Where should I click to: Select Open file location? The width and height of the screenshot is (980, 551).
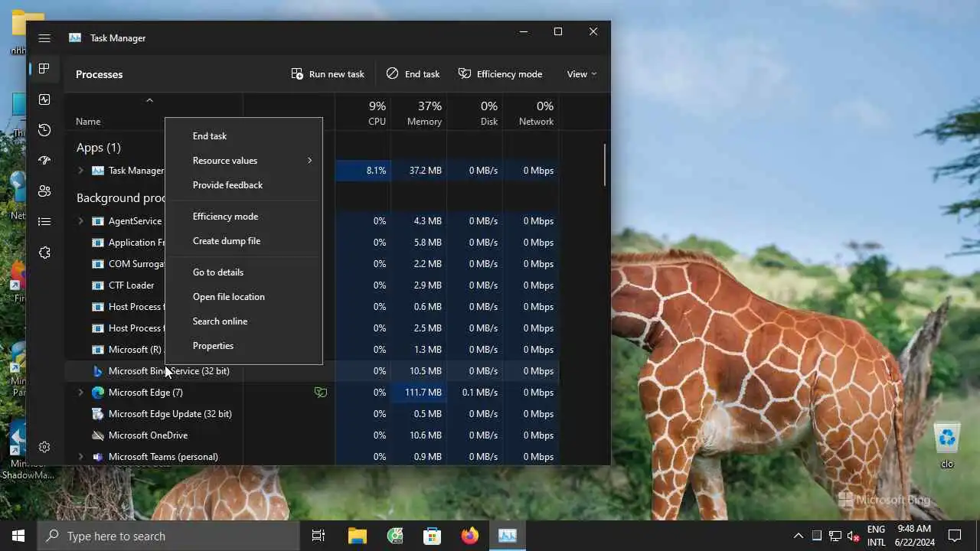pyautogui.click(x=243, y=297)
